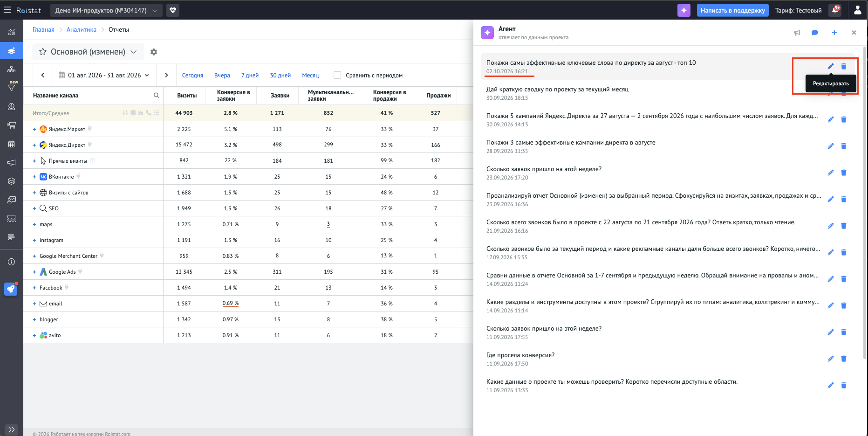Start a new agent chat with plus icon
This screenshot has width=868, height=436.
point(834,33)
